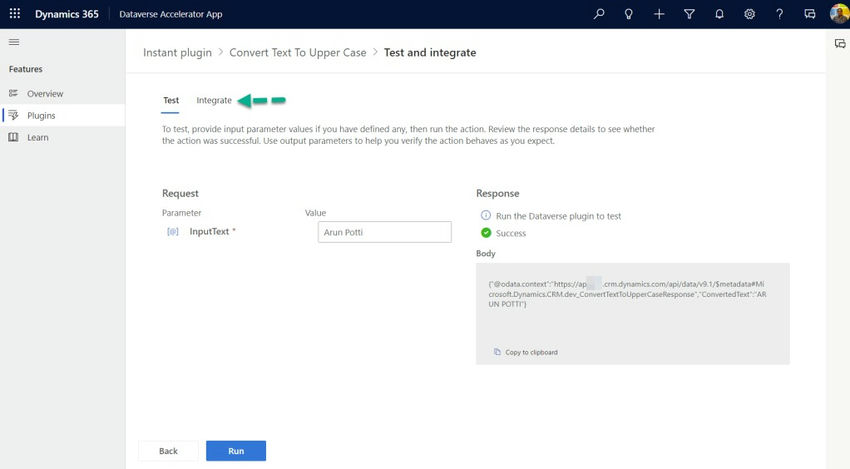The image size is (850, 469).
Task: Click the InputText value field
Action: pos(384,232)
